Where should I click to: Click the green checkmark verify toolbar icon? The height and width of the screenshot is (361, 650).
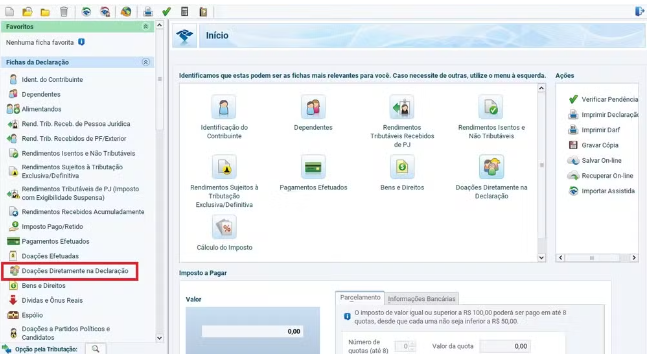tap(166, 12)
